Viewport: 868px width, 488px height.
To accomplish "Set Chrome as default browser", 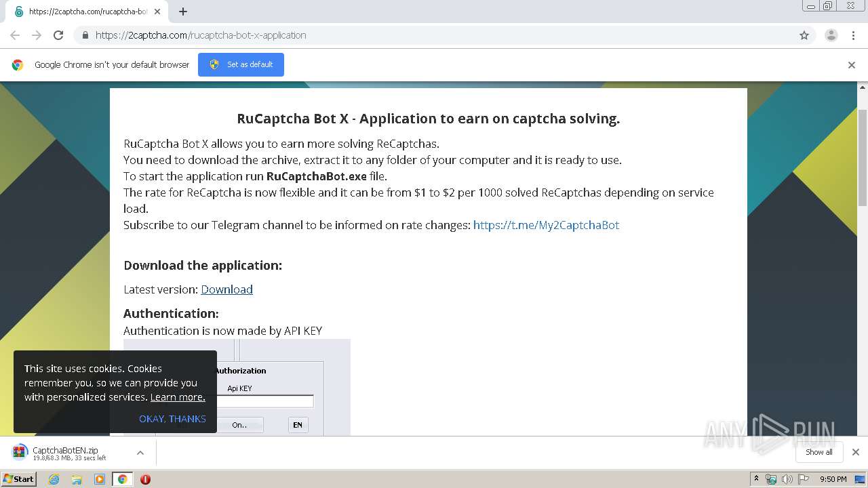I will 241,64.
